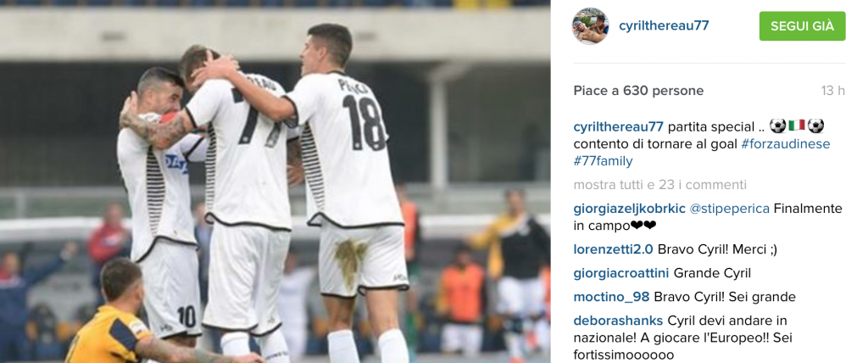
Task: Expand all 23 comments
Action: click(x=659, y=185)
